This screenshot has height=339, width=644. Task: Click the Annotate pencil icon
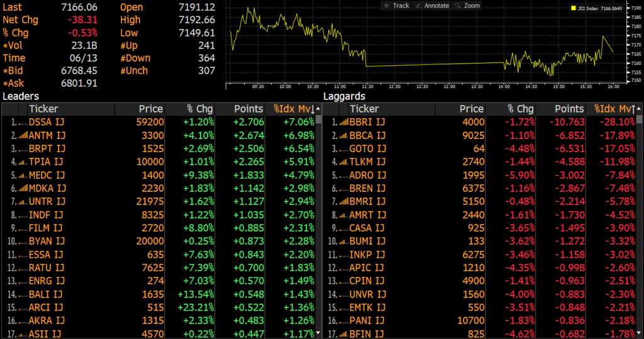click(x=418, y=6)
